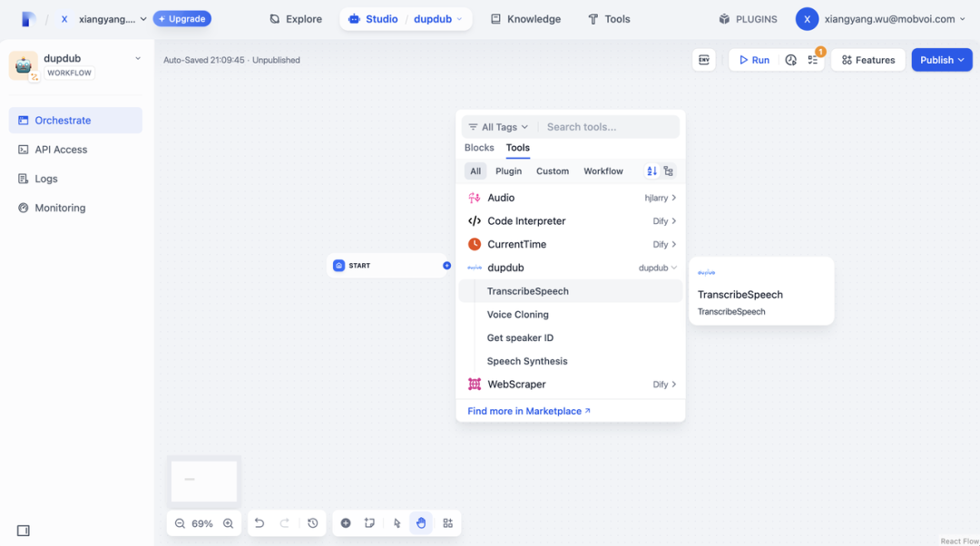Click the undo arrow icon
Screen dimensions: 980x546
pos(260,523)
